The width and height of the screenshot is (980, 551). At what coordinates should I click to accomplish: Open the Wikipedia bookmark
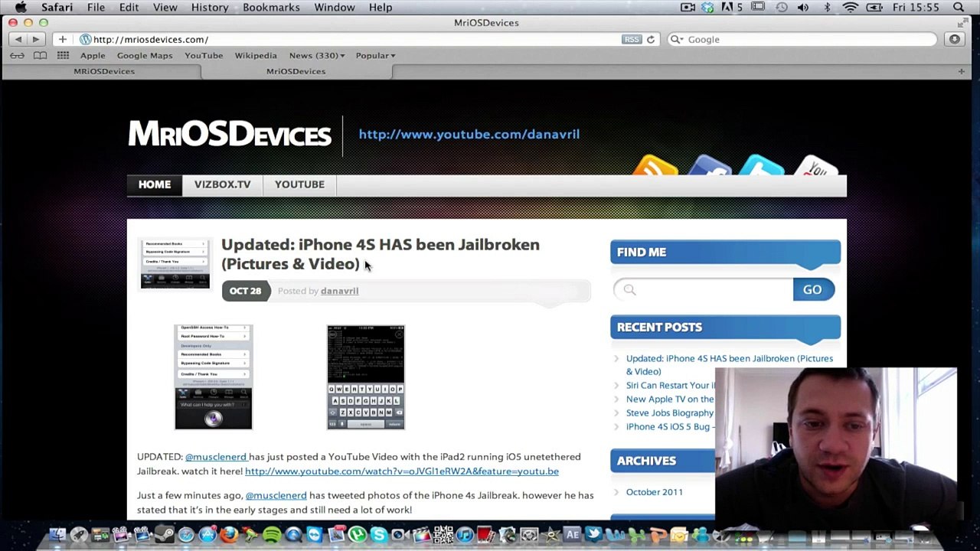256,55
